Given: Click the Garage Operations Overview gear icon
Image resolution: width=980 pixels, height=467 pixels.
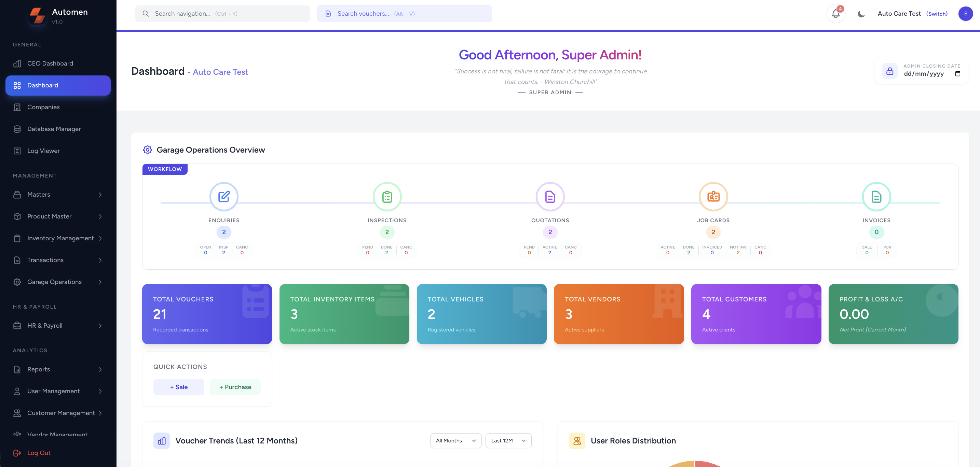Looking at the screenshot, I should pyautogui.click(x=148, y=150).
